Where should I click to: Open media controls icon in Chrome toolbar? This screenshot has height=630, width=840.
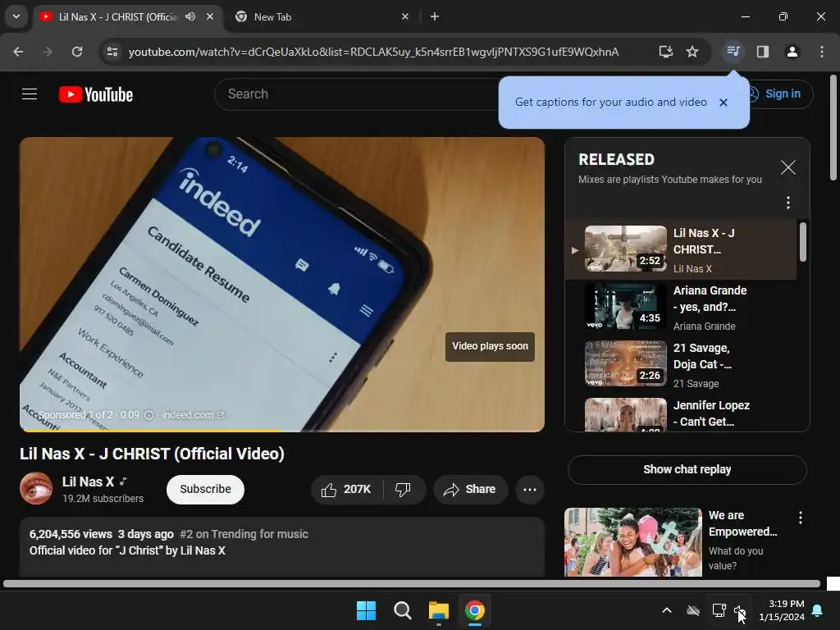pyautogui.click(x=733, y=52)
